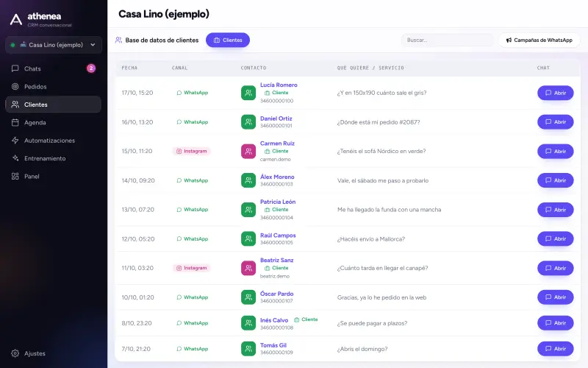The height and width of the screenshot is (368, 588).
Task: Open Ajustes settings
Action: tap(53, 353)
